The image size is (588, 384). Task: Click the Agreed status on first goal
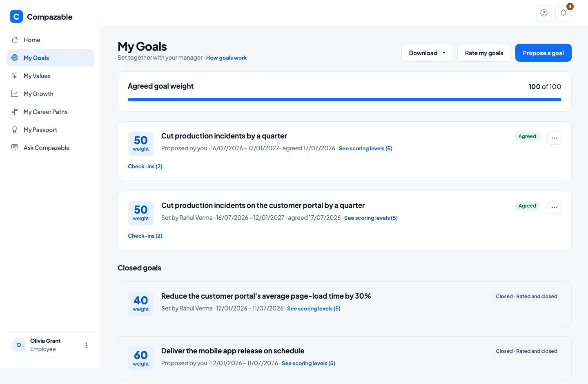pyautogui.click(x=527, y=136)
